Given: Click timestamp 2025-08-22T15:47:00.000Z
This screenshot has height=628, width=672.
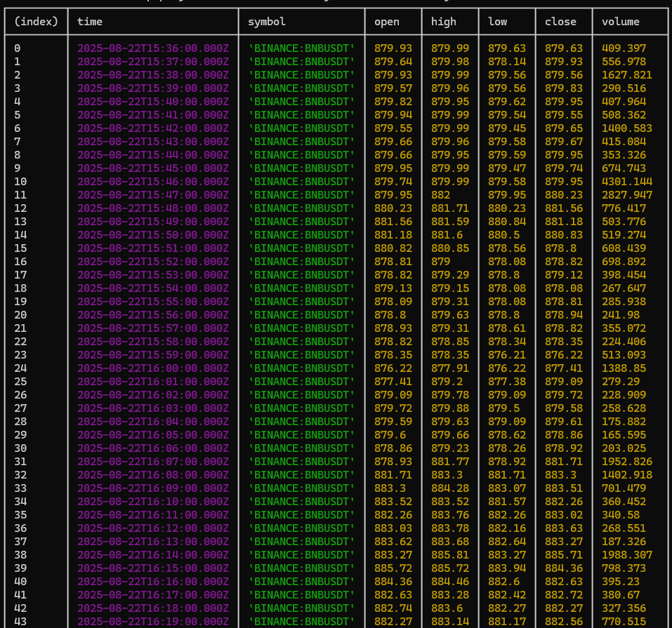Looking at the screenshot, I should pos(153,195).
